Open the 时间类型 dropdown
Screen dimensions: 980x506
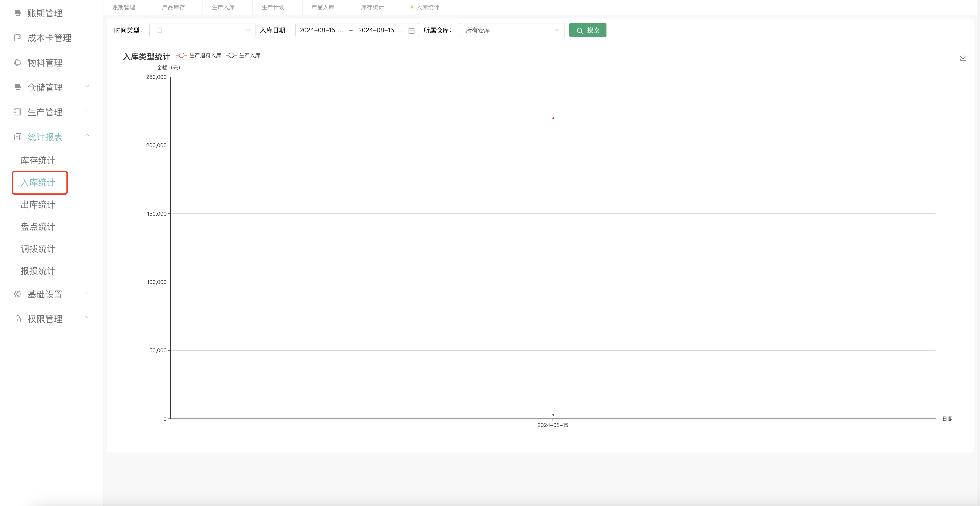(202, 30)
